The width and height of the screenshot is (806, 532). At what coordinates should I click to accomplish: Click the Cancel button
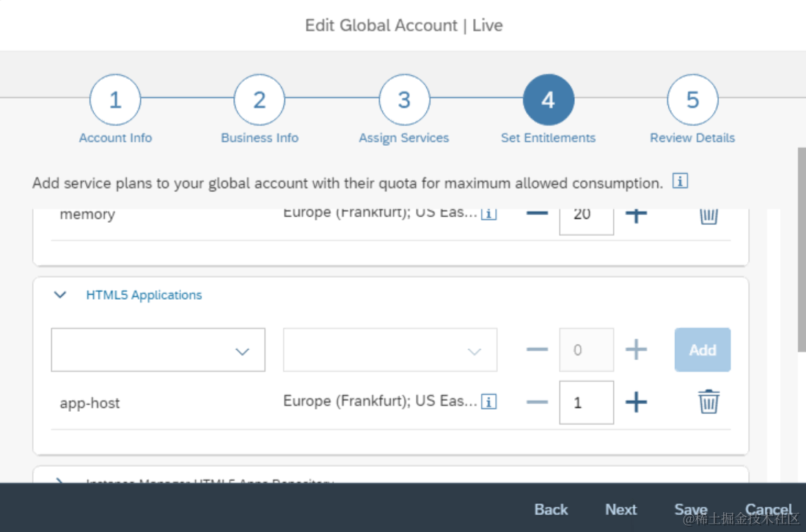769,509
